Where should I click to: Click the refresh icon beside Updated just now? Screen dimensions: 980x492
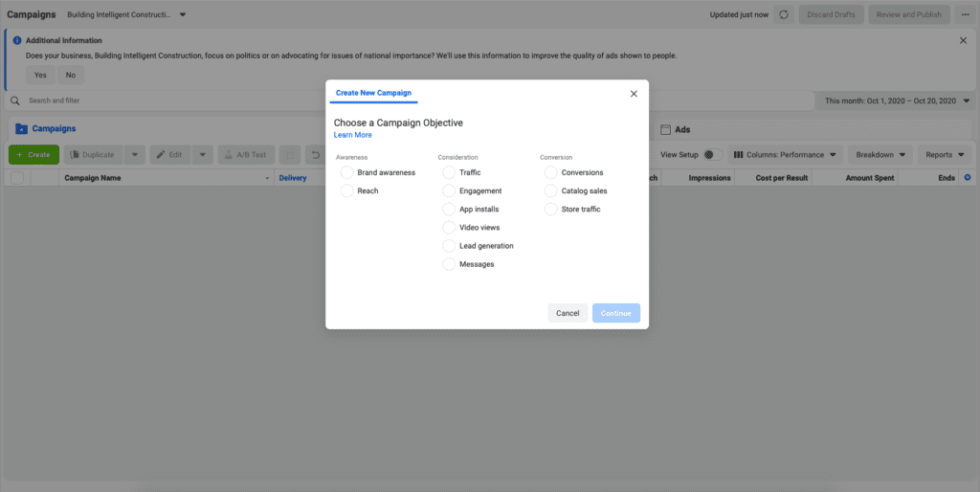[784, 14]
